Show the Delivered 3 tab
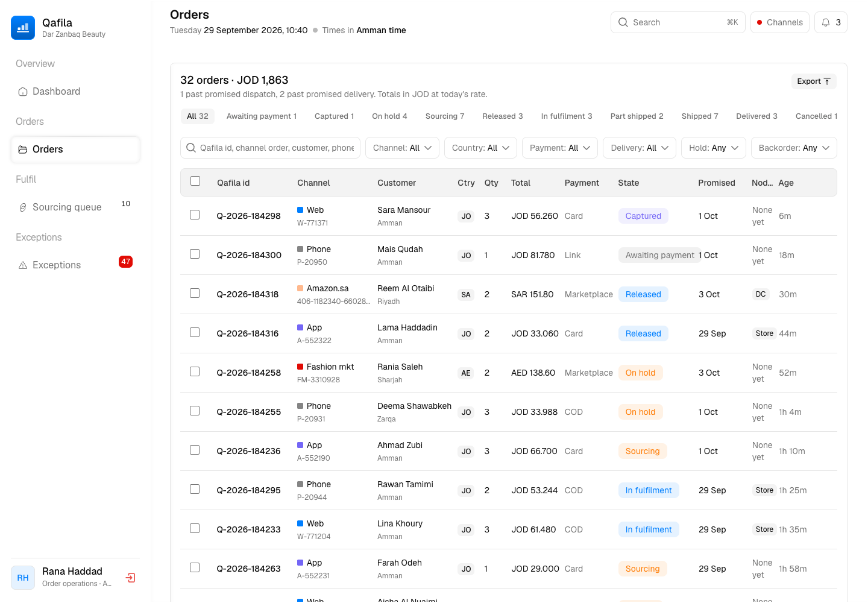This screenshot has width=868, height=603. coord(756,116)
